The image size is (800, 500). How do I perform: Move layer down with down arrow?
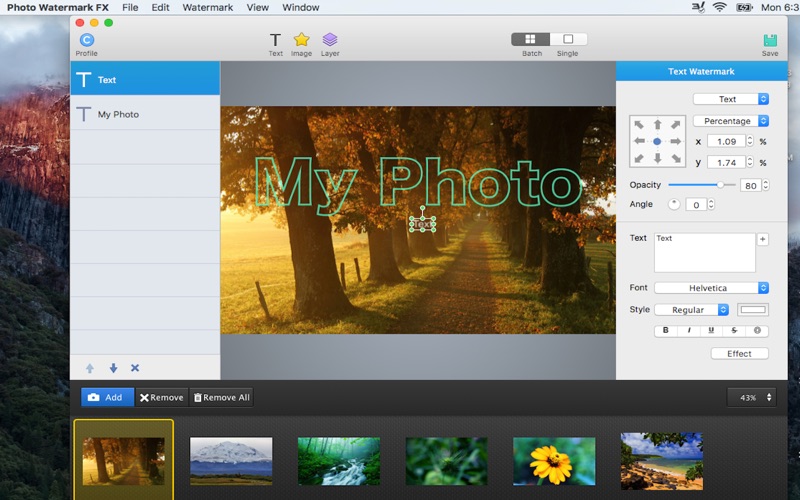point(113,368)
